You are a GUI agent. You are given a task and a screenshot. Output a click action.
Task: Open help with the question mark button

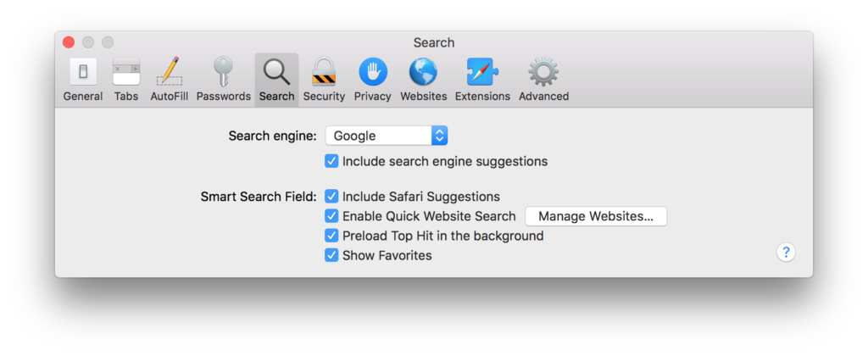(x=786, y=252)
